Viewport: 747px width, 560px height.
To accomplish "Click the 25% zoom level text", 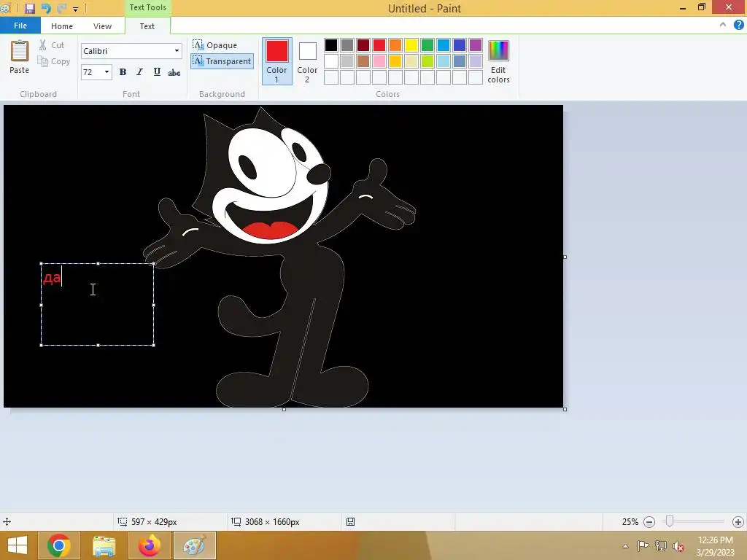I will click(630, 522).
